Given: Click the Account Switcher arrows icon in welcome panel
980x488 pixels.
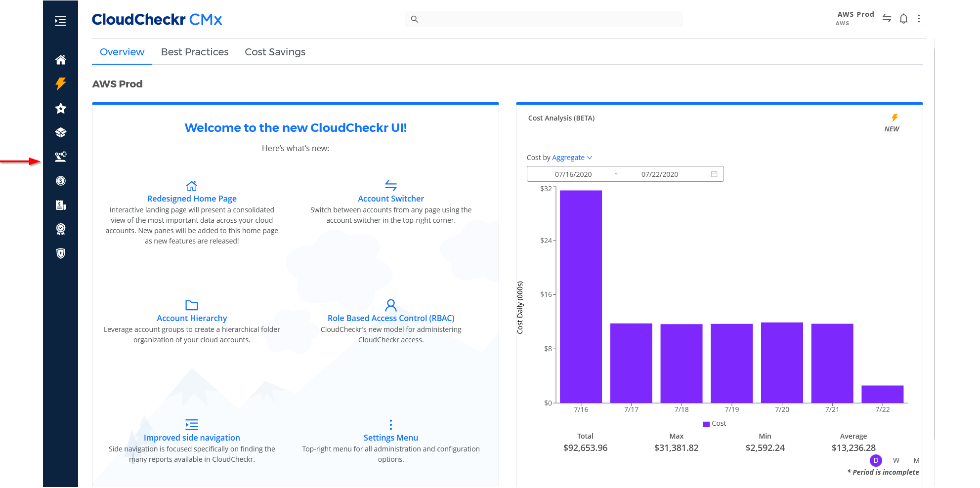Looking at the screenshot, I should [391, 186].
